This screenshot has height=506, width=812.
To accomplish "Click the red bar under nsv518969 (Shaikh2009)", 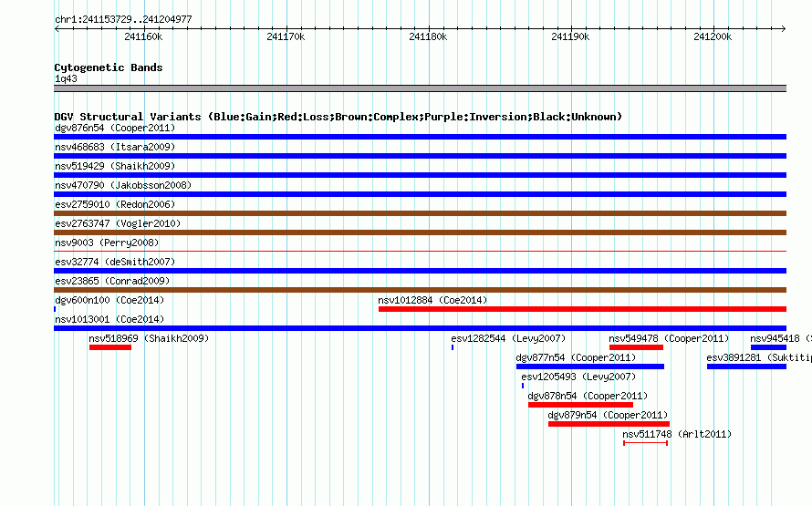I will [110, 347].
